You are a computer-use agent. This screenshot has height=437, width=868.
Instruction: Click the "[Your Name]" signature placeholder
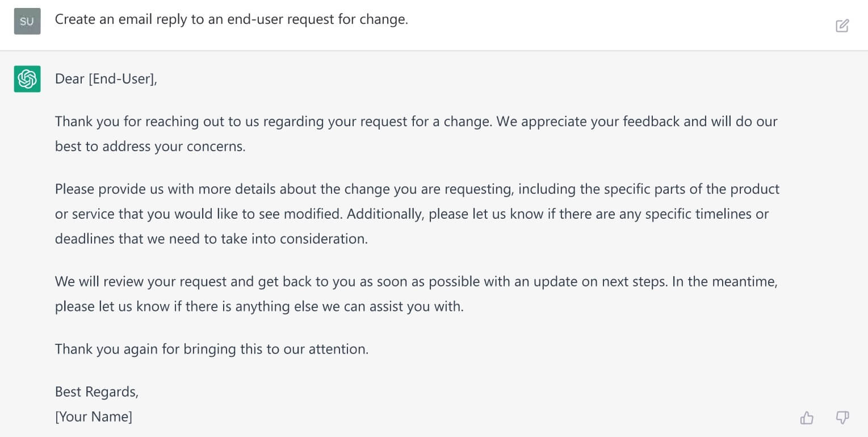[x=94, y=417]
